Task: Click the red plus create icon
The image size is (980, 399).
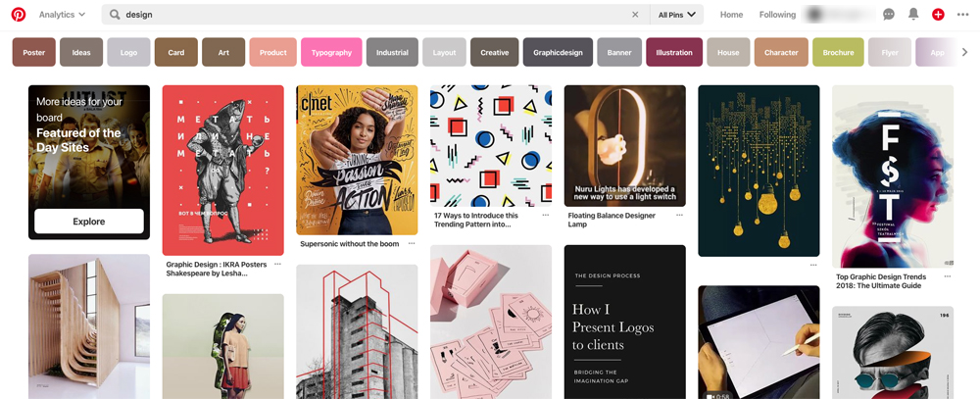Action: tap(938, 15)
